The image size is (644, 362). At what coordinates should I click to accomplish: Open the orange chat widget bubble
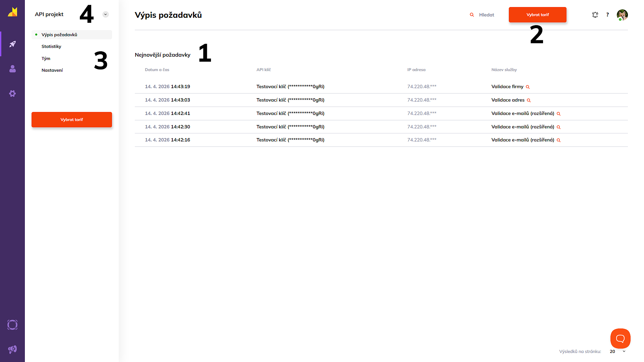(x=620, y=339)
